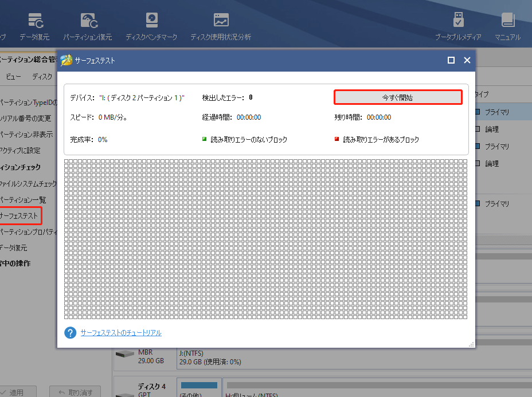Close the サーフェステスト dialog
Image resolution: width=532 pixels, height=397 pixels.
467,60
